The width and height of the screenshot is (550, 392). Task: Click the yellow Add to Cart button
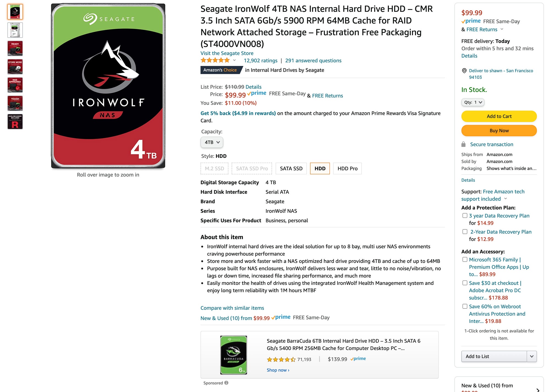pyautogui.click(x=499, y=116)
